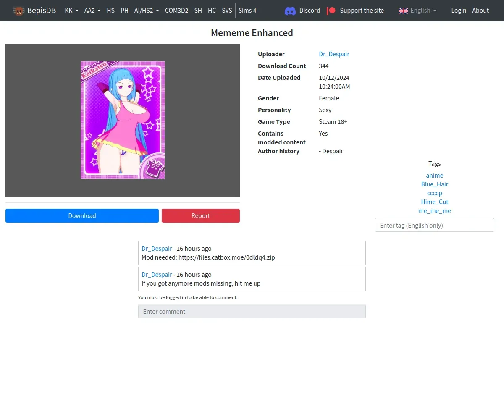Select the Blue_Hair tag
The width and height of the screenshot is (504, 420).
pyautogui.click(x=435, y=184)
